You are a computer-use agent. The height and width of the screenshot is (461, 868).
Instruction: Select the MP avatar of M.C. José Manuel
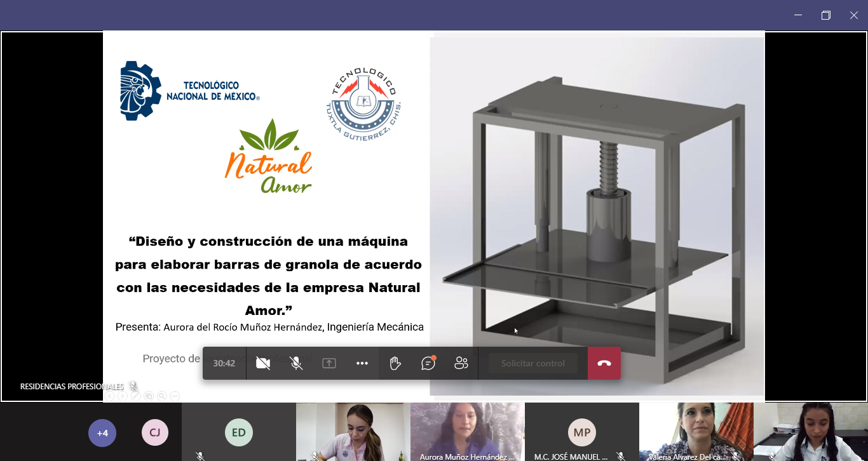(582, 432)
